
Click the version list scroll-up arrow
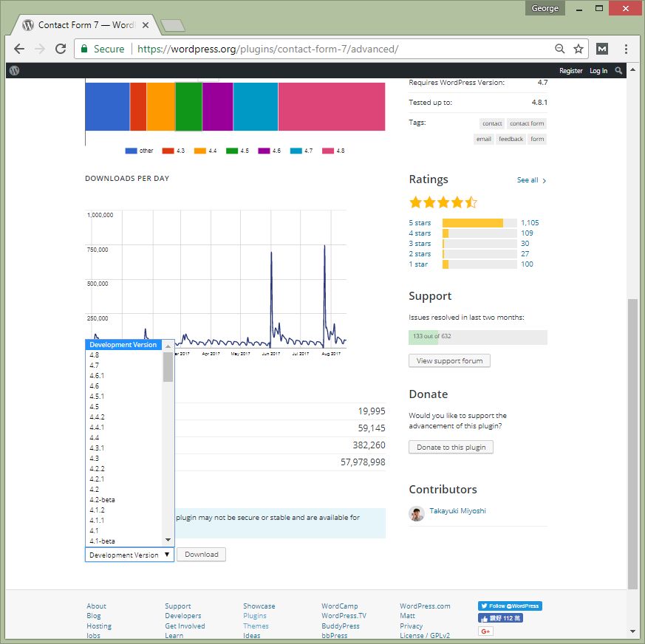point(168,346)
